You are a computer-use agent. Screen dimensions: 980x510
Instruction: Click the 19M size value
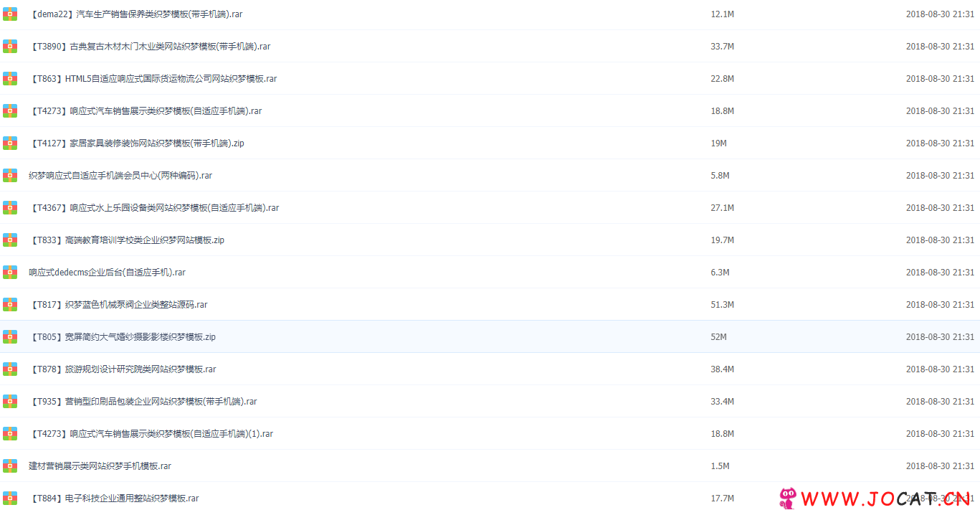(x=719, y=143)
